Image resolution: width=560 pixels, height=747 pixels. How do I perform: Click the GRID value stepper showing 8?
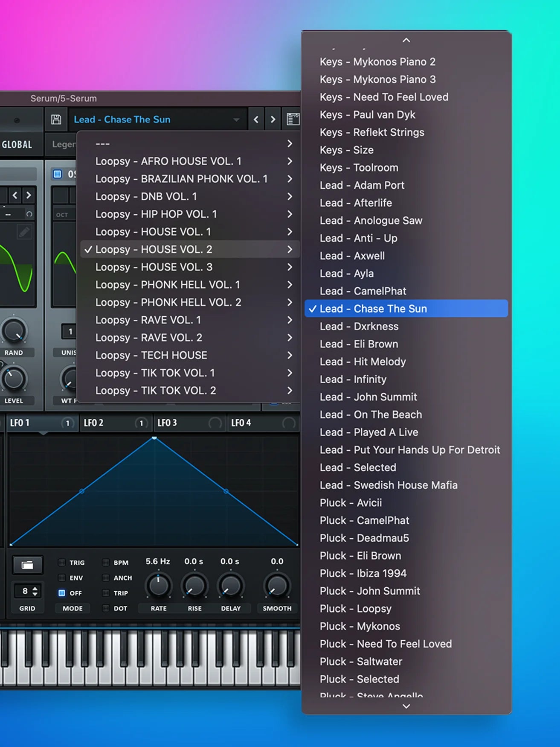click(x=27, y=591)
